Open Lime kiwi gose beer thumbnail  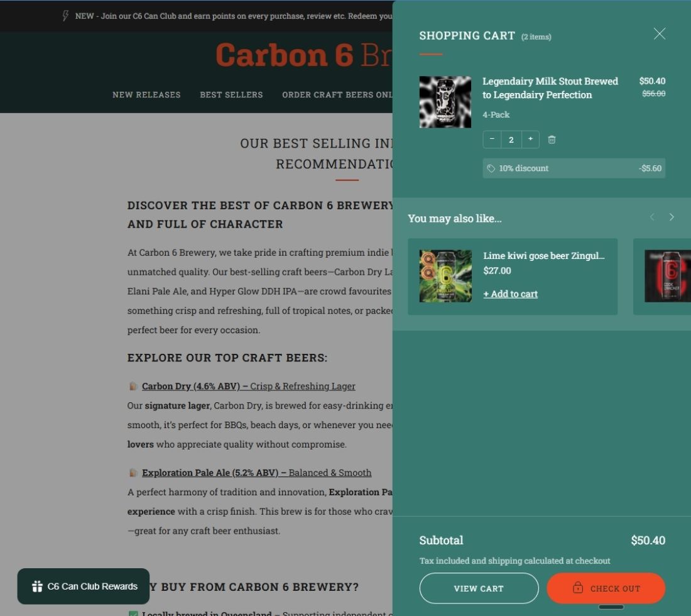pyautogui.click(x=445, y=276)
